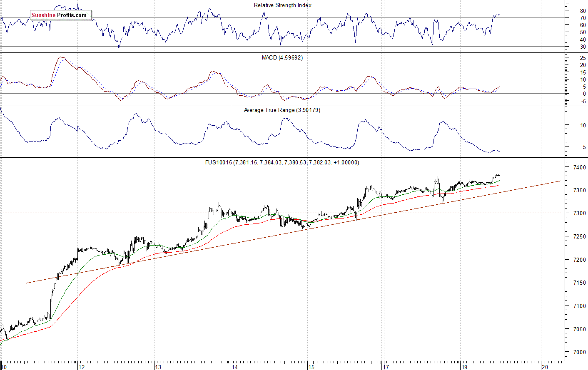Click the 7000 price axis label

pos(580,352)
